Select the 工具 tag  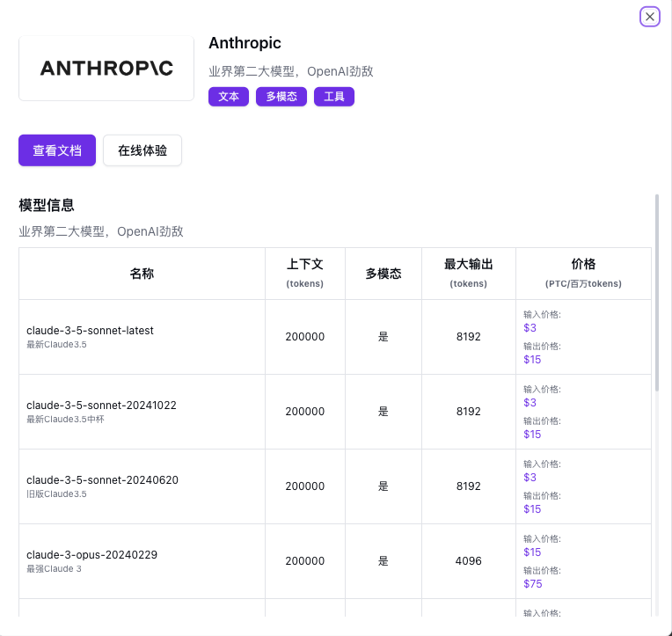pyautogui.click(x=334, y=97)
